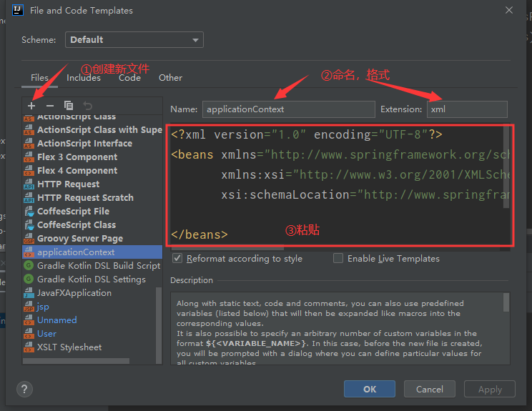The height and width of the screenshot is (411, 532).
Task: Click applicationContext template icon
Action: point(29,252)
